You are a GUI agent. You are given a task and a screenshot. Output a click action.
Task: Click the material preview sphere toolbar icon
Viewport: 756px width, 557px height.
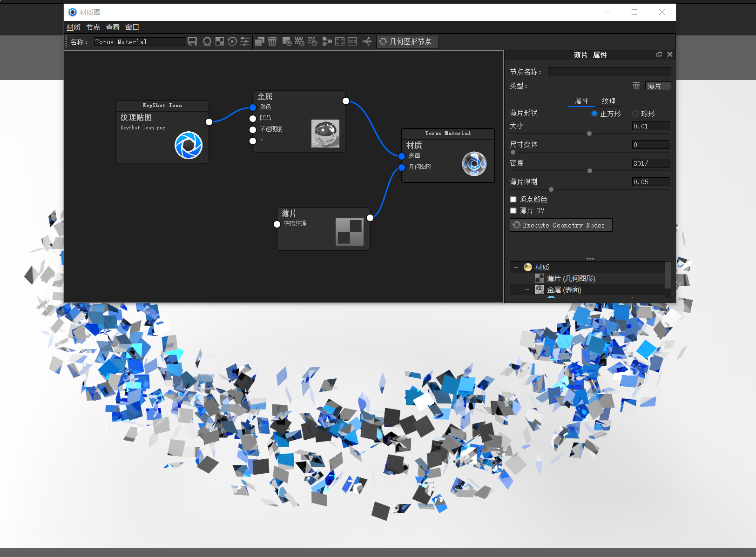pyautogui.click(x=207, y=42)
